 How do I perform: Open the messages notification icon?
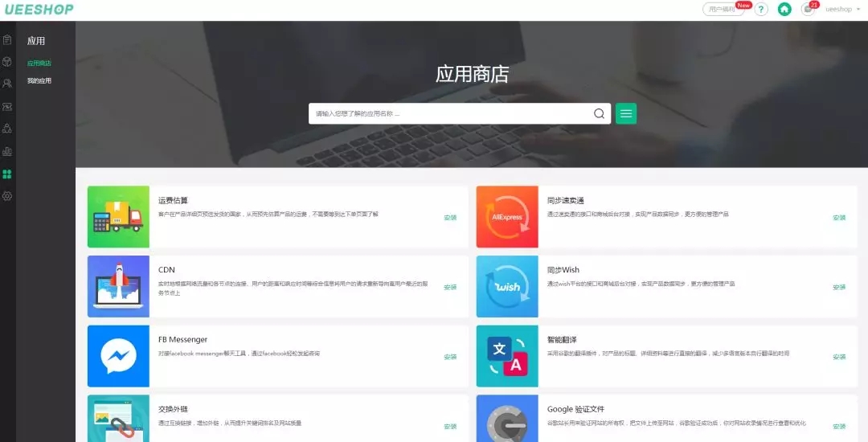click(808, 10)
